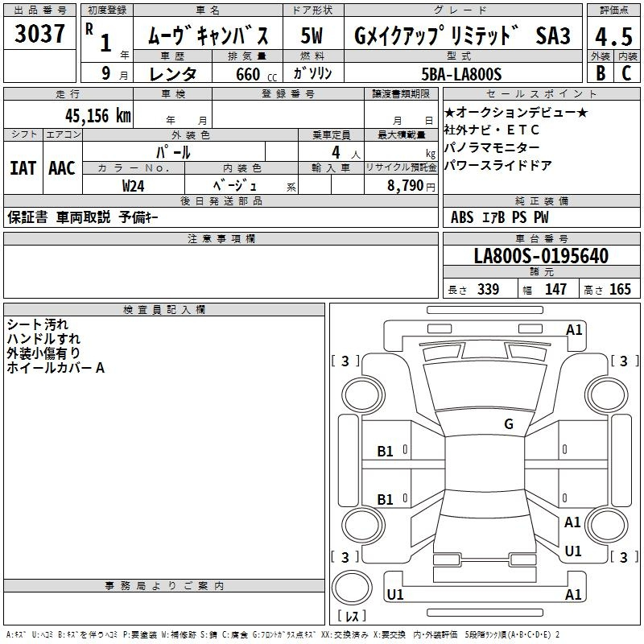Select the lower B1 door damage mark
This screenshot has width=644, height=644.
tap(386, 500)
